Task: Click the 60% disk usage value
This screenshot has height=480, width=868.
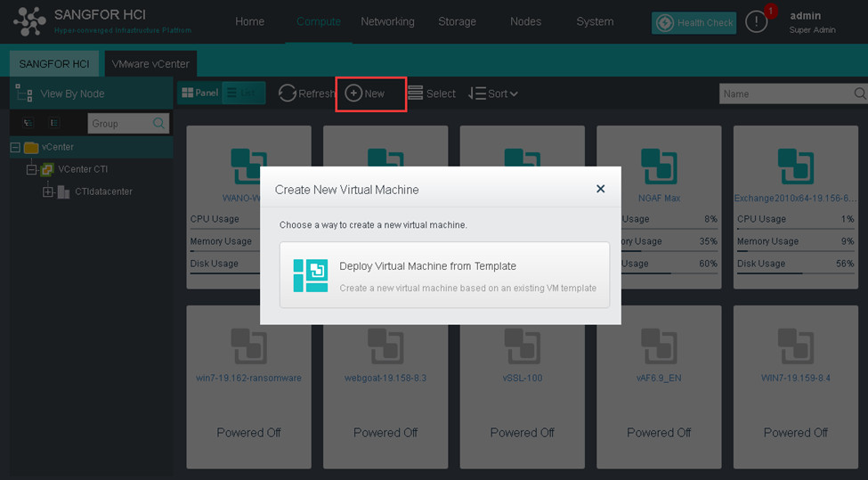Action: [x=708, y=264]
